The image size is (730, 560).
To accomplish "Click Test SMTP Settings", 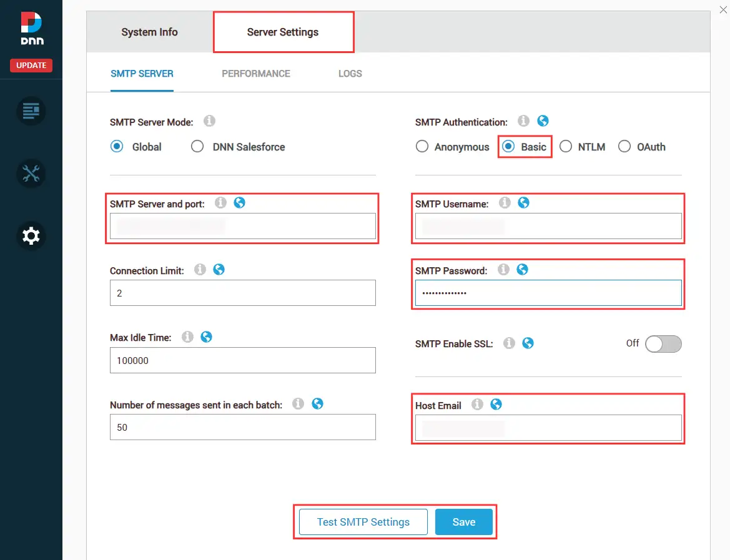I will (x=362, y=521).
